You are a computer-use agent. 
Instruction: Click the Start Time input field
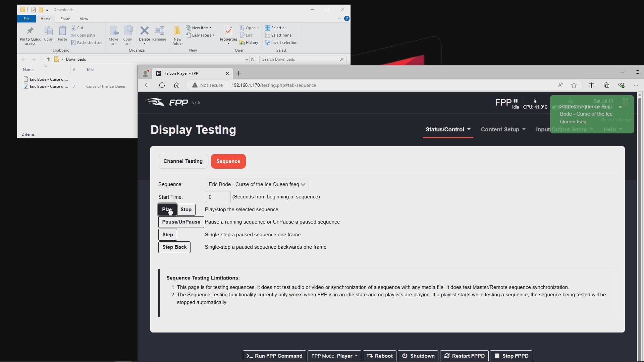(218, 197)
